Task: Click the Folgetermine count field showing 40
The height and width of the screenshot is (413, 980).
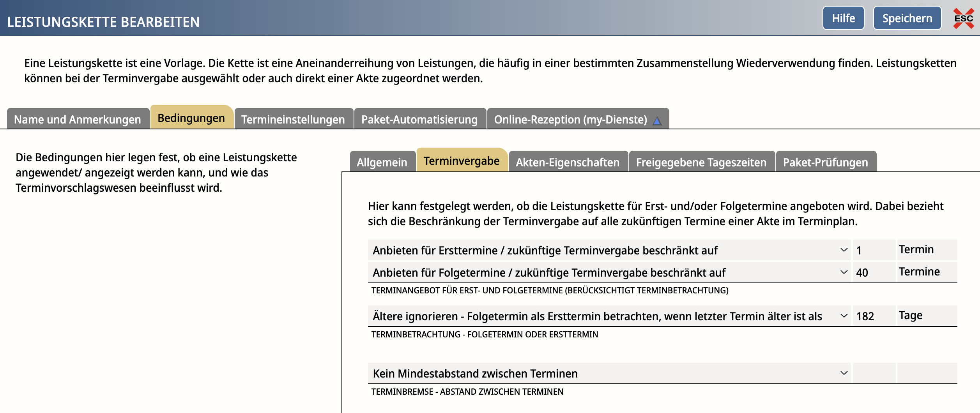Action: click(x=874, y=272)
